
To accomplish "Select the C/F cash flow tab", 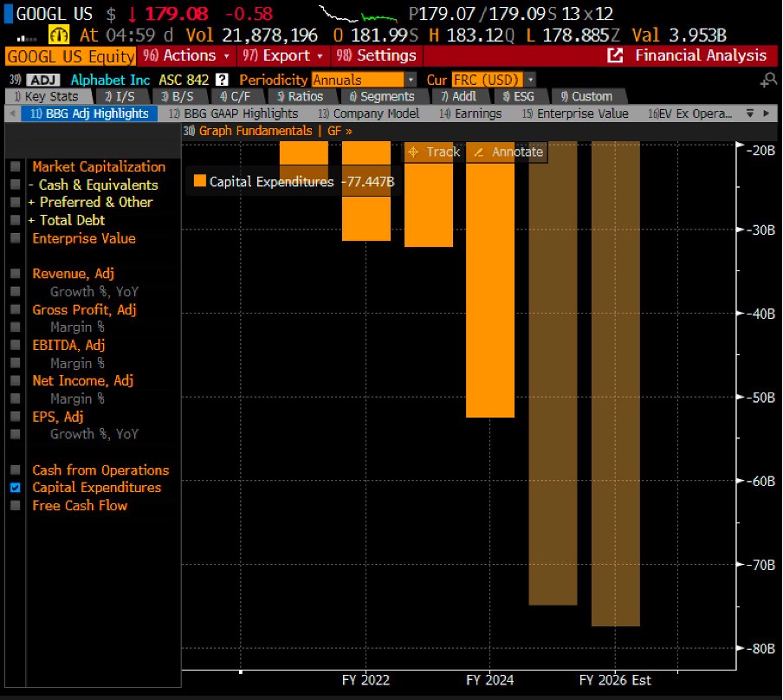I will click(236, 96).
